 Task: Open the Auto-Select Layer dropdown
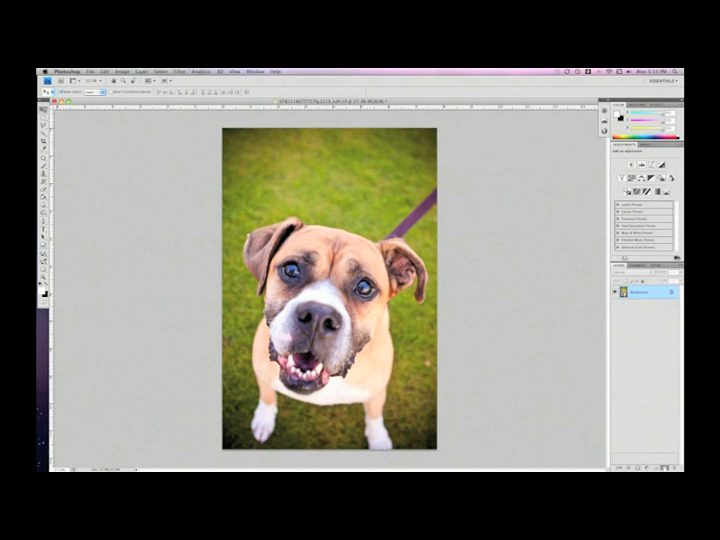tap(95, 92)
